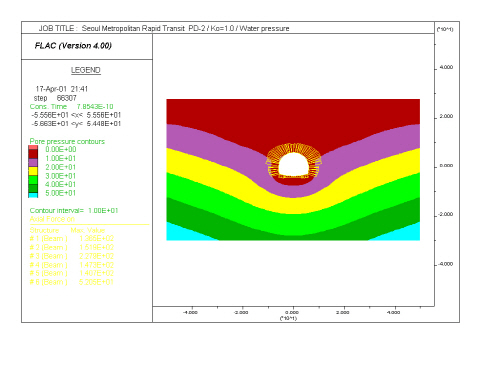This screenshot has width=500, height=375.
Task: Click the '(*10^1)' scale note below horizontal axis
Action: 288,318
